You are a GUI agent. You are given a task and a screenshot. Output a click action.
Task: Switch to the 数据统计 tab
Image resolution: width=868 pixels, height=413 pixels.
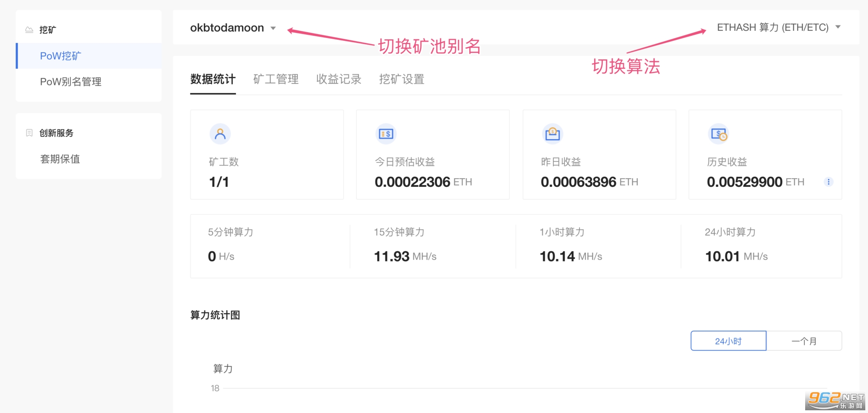[x=213, y=80]
